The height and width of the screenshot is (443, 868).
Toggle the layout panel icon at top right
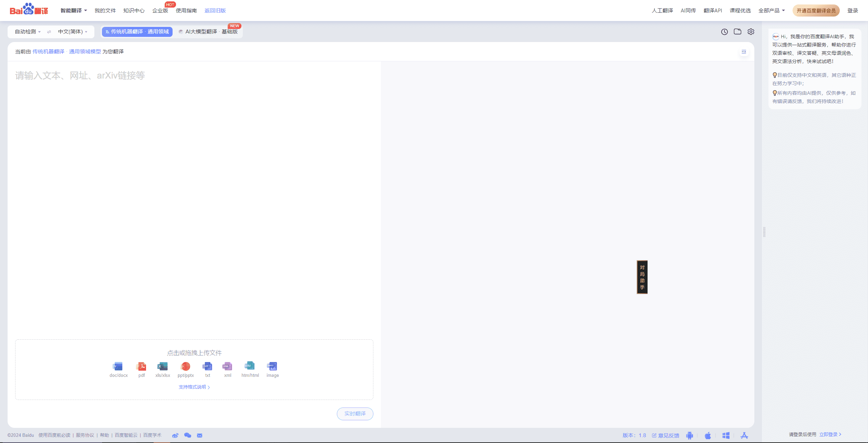coord(744,52)
